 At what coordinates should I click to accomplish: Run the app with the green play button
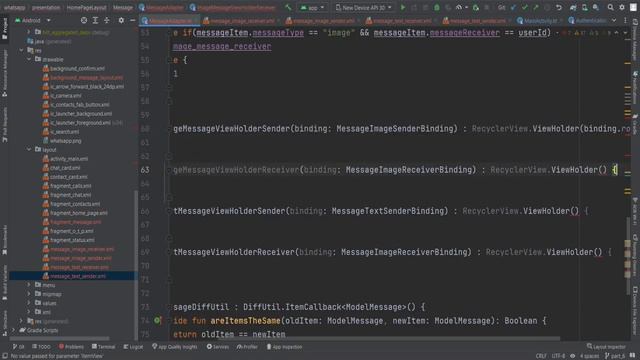coord(403,7)
